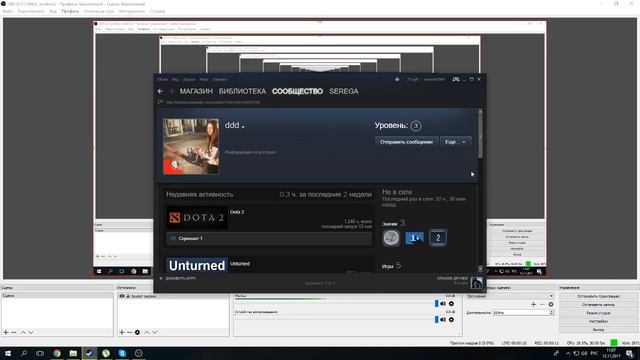Click Выход button in OBS controls

click(598, 329)
